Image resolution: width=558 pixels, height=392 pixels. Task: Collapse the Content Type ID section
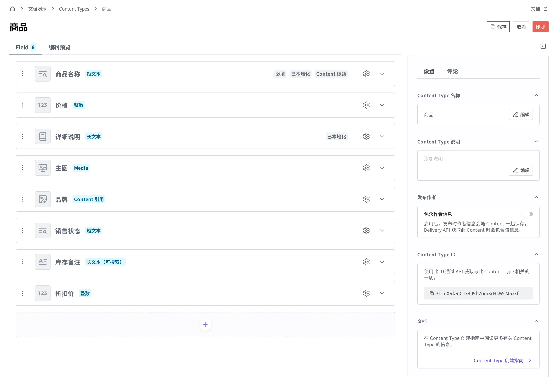pos(536,254)
